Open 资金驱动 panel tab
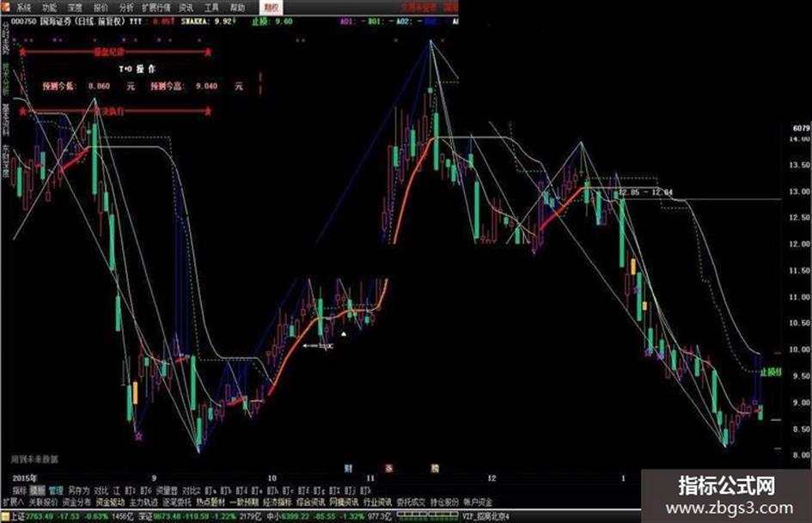This screenshot has height=523, width=812. 110,502
